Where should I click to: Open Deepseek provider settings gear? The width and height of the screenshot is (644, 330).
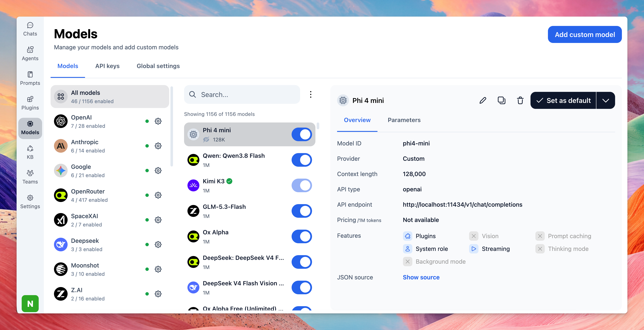click(158, 245)
